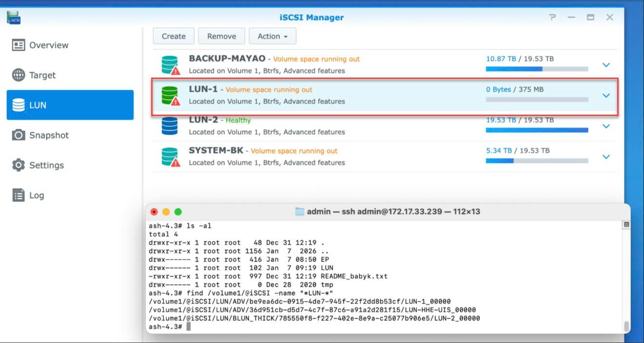Click LUN-1 'Volume space running out' status

[269, 90]
